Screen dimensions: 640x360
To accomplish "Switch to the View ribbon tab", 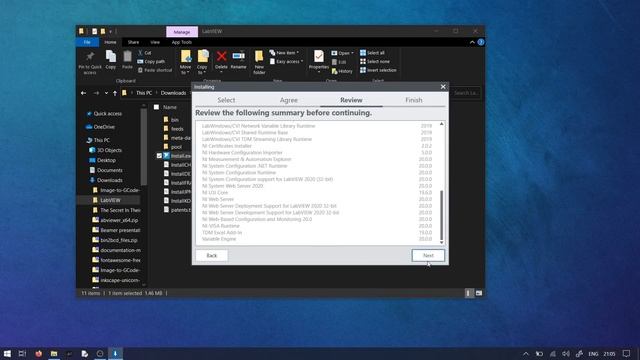I will coord(155,42).
